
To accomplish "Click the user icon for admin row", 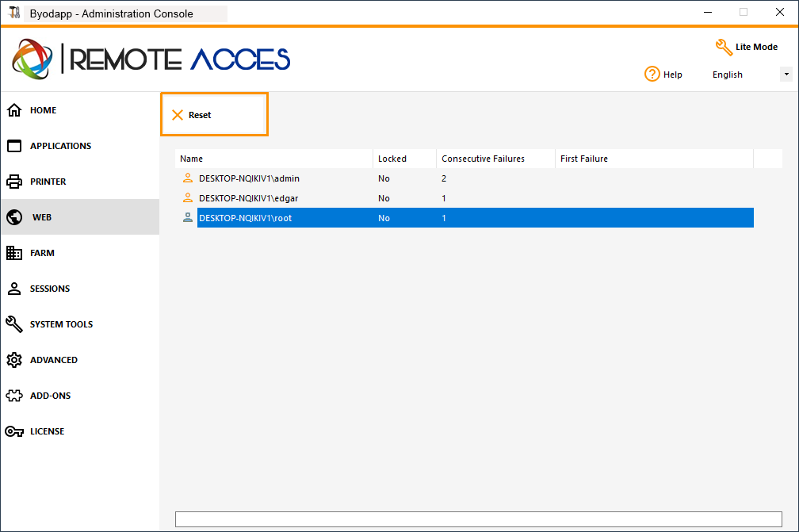I will click(x=188, y=178).
